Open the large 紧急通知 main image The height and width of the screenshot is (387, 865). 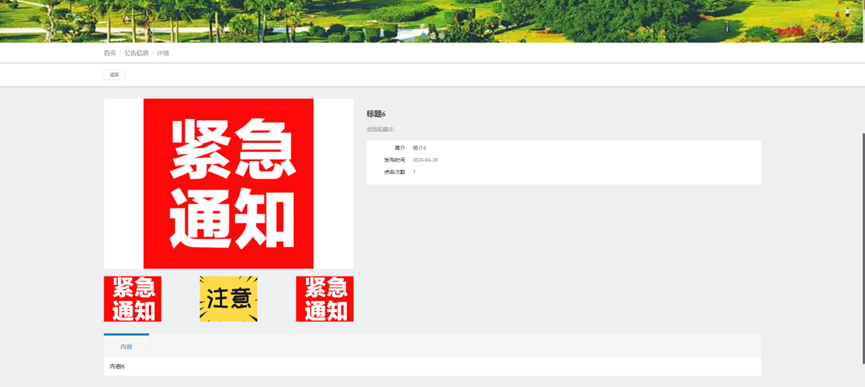228,184
